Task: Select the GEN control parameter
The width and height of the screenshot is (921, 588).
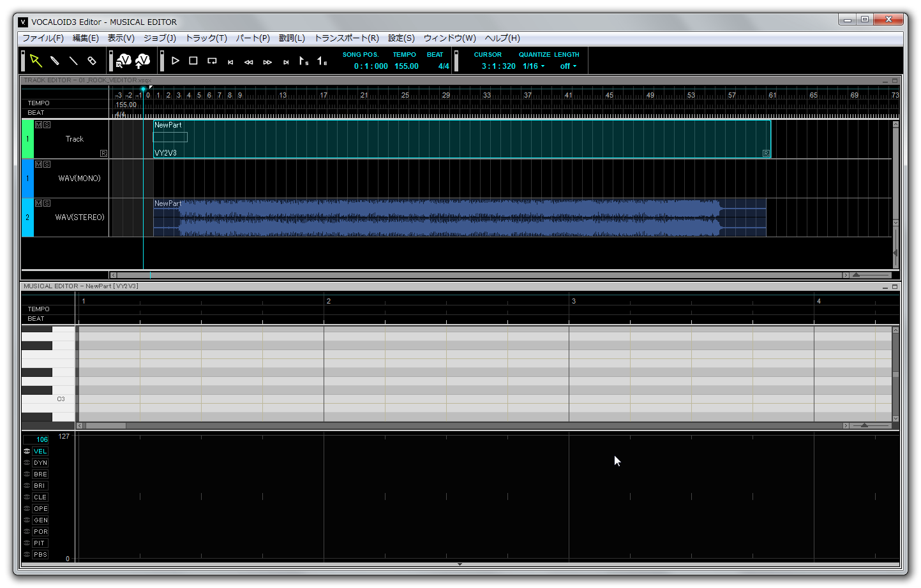Action: (40, 520)
